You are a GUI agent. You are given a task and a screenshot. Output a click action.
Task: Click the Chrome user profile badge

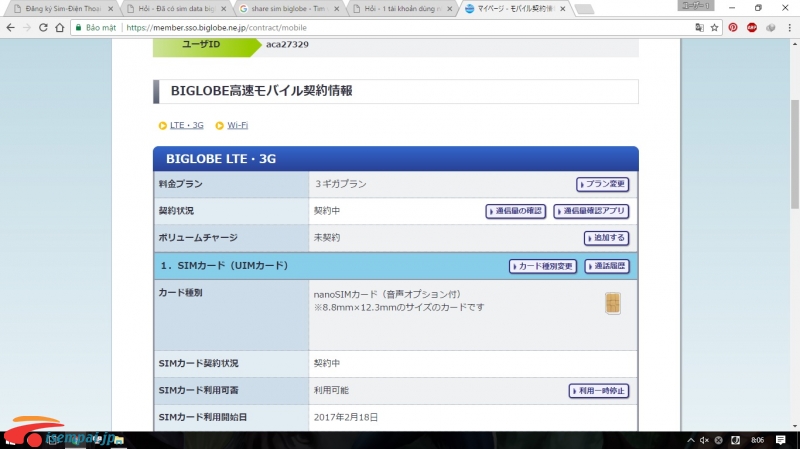(696, 6)
